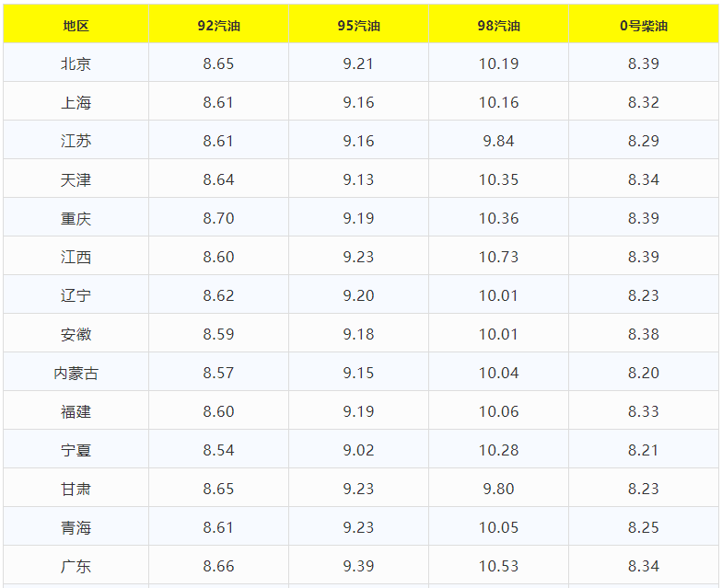The image size is (722, 588).
Task: Select 福建's 98汽油 price 10.06
Action: 498,411
